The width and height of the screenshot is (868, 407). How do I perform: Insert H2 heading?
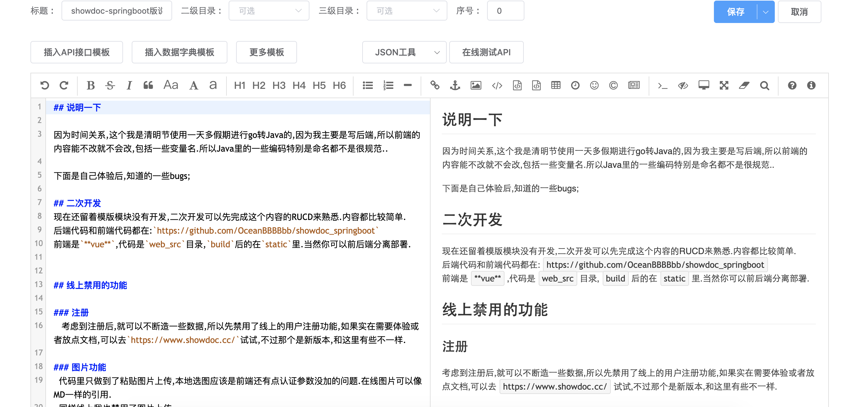coord(259,85)
